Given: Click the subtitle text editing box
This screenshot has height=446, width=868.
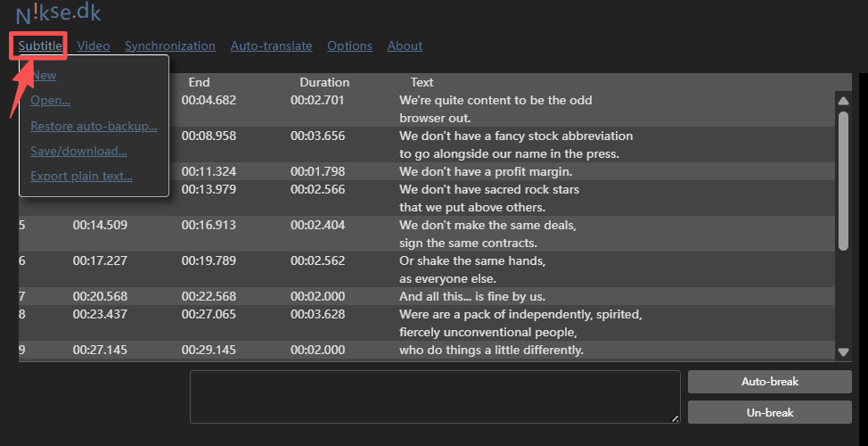Looking at the screenshot, I should (x=435, y=397).
